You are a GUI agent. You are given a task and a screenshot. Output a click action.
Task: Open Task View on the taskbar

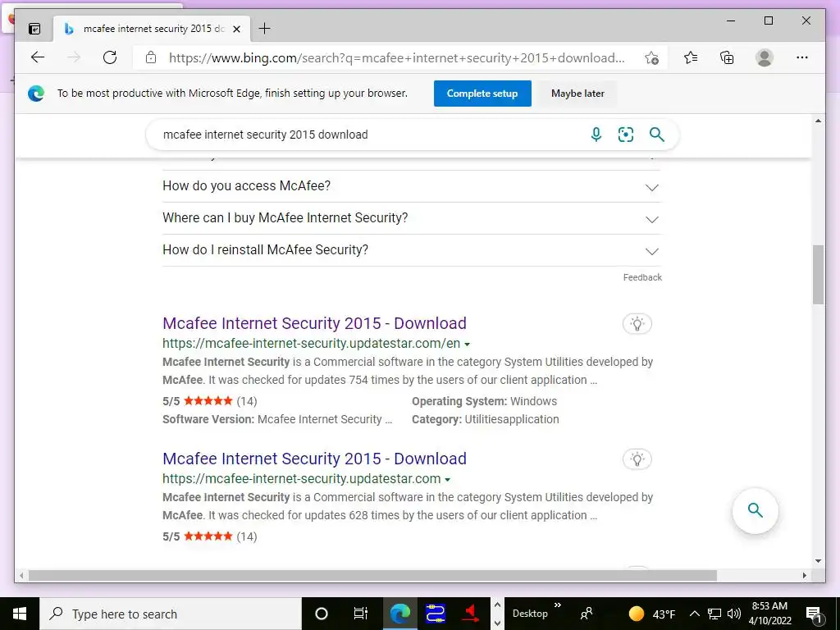coord(361,614)
